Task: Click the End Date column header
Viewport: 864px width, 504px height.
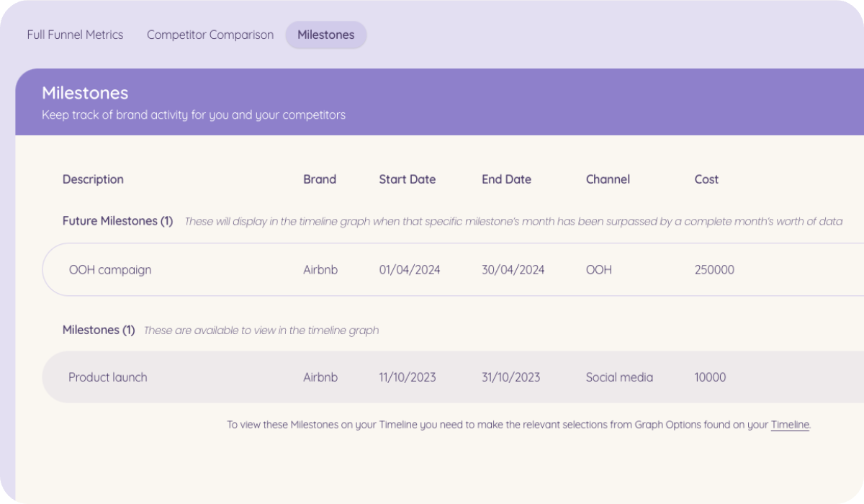Action: [x=506, y=179]
